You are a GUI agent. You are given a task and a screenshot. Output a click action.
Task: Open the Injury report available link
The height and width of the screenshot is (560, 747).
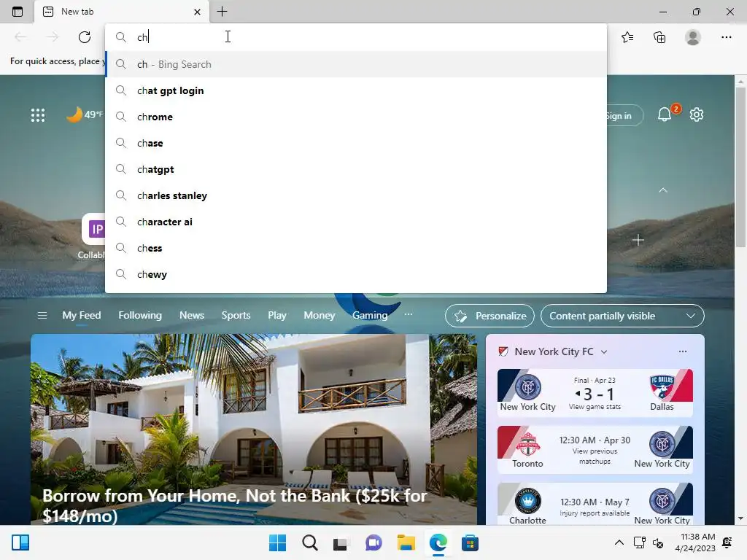pyautogui.click(x=595, y=513)
